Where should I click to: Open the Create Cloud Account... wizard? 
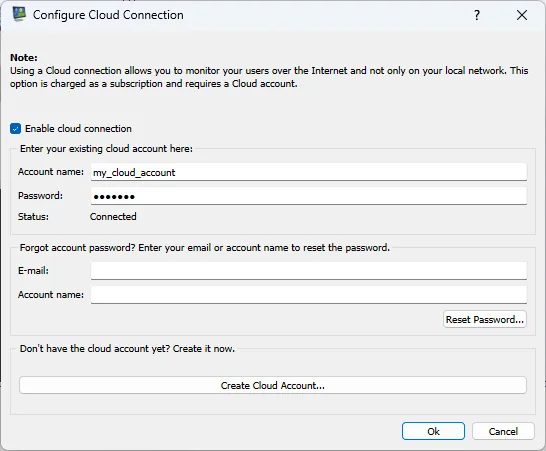click(273, 385)
